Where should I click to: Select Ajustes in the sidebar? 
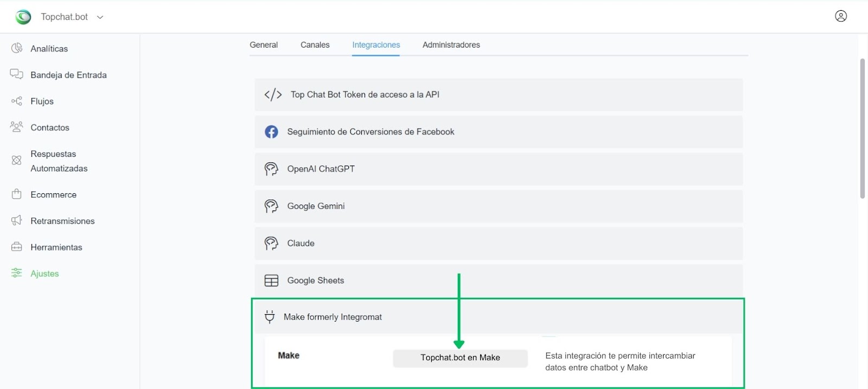tap(44, 273)
